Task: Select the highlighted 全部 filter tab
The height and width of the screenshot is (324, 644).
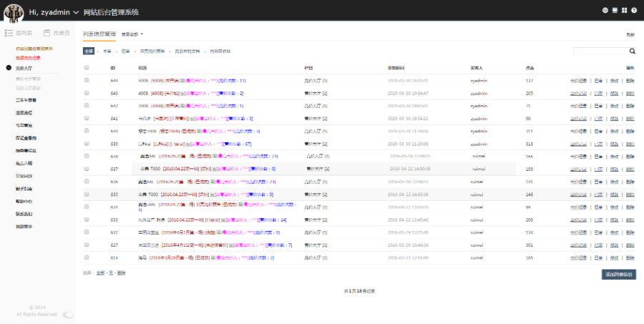Action: 89,51
